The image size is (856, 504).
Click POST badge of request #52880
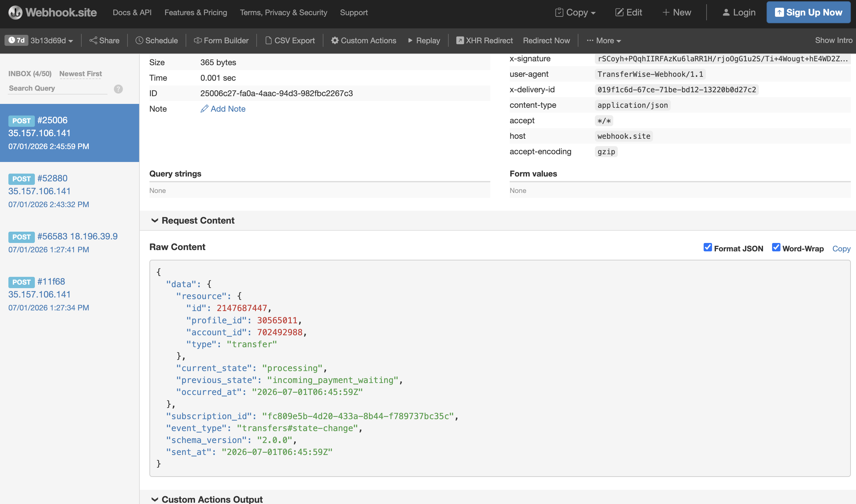(21, 179)
